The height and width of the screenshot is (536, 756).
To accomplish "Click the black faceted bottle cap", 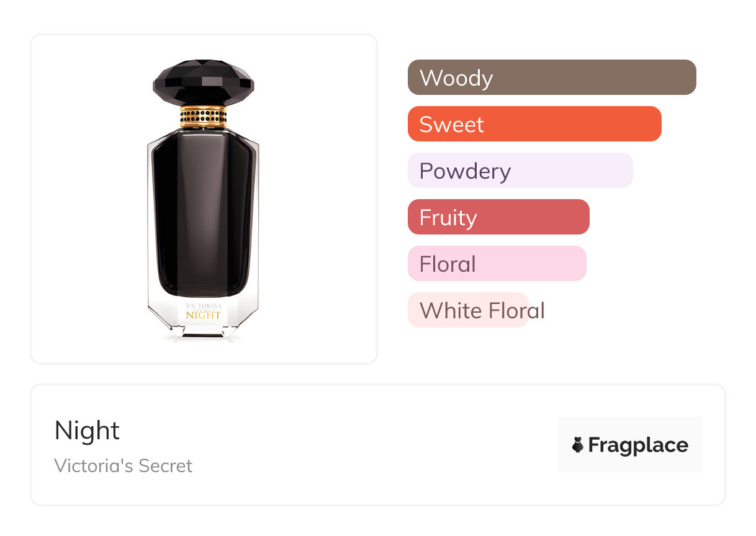I will [x=204, y=82].
